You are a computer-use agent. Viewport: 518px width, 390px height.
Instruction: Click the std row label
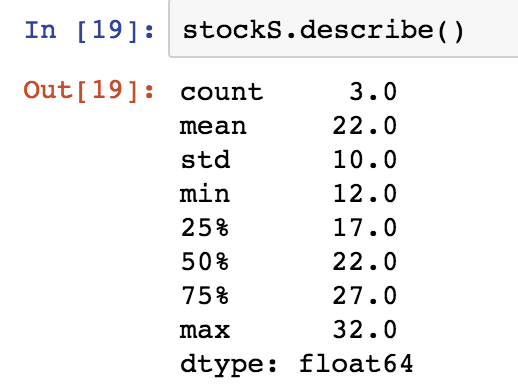click(205, 159)
